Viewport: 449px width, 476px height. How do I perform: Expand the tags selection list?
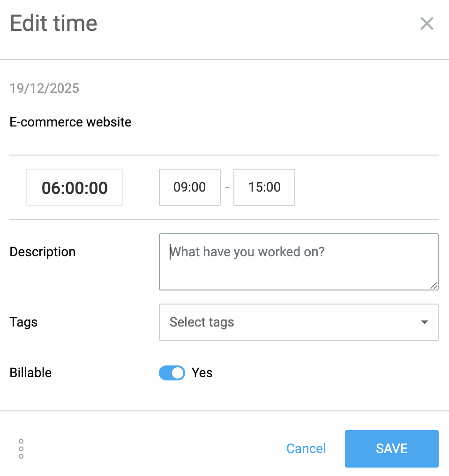(299, 322)
